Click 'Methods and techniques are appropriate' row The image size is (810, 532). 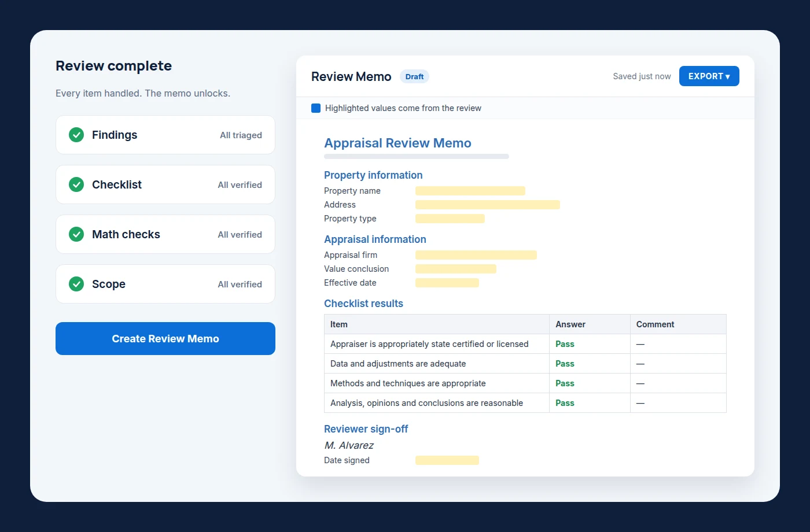coord(525,383)
